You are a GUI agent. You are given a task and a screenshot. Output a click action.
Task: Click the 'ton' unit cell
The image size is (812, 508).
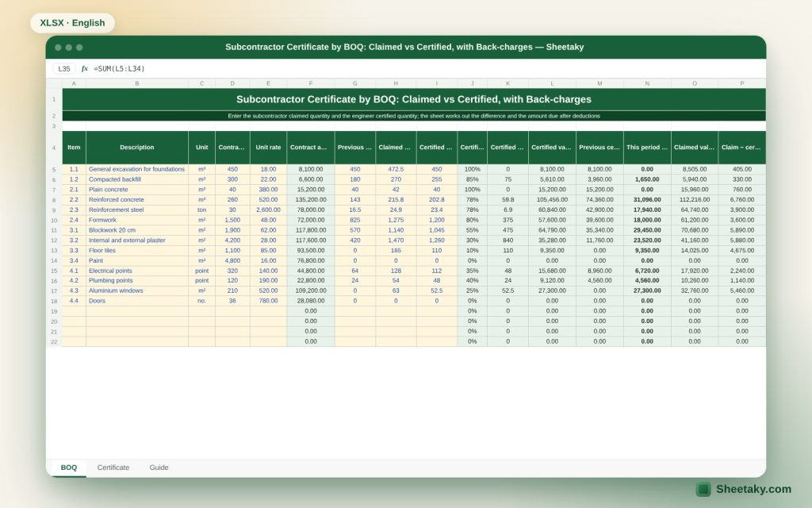[x=201, y=210]
